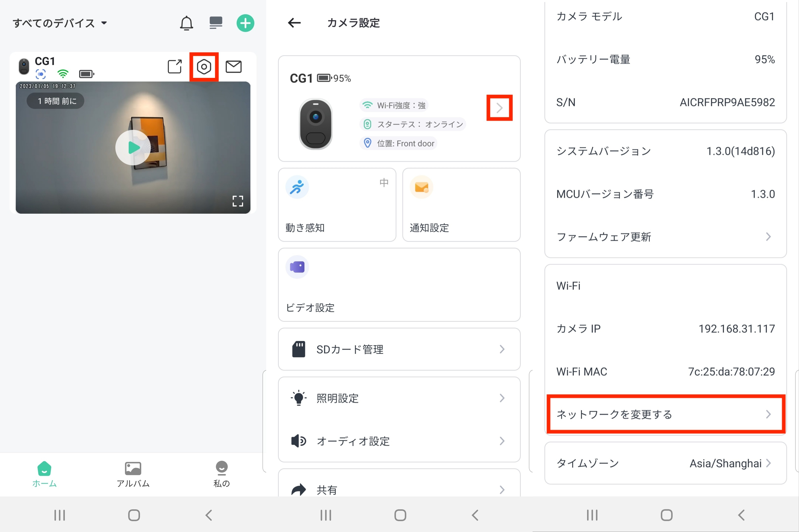Switch to the ホーム tab
The width and height of the screenshot is (799, 532).
[x=44, y=474]
